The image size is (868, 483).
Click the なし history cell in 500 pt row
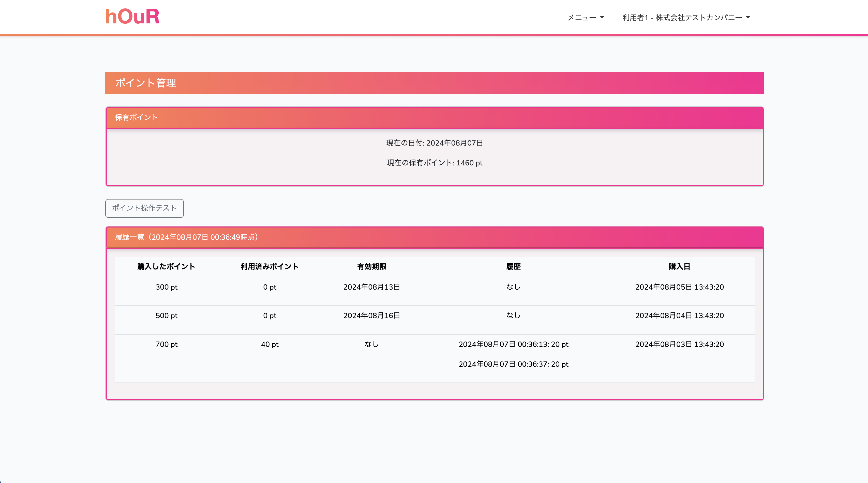tap(514, 315)
